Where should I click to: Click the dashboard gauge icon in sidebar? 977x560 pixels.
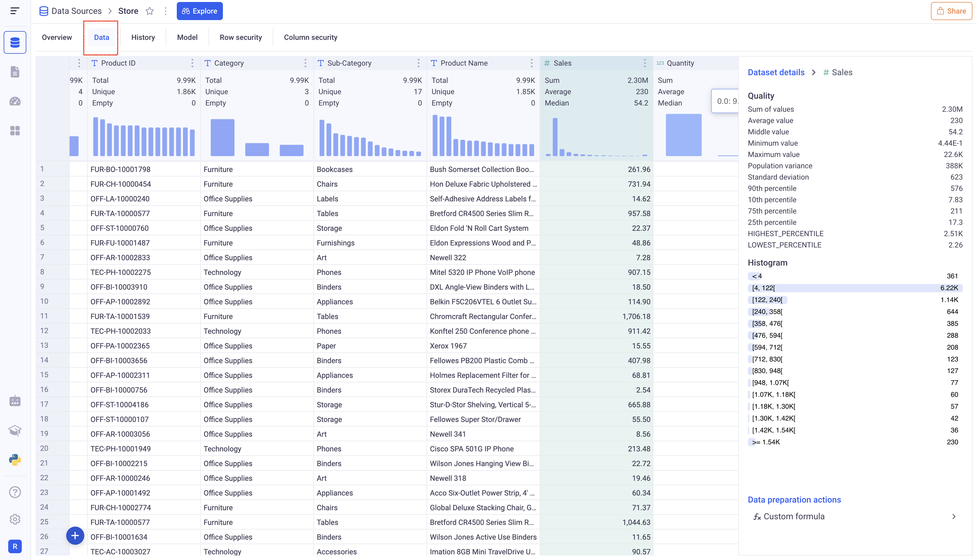[x=15, y=101]
